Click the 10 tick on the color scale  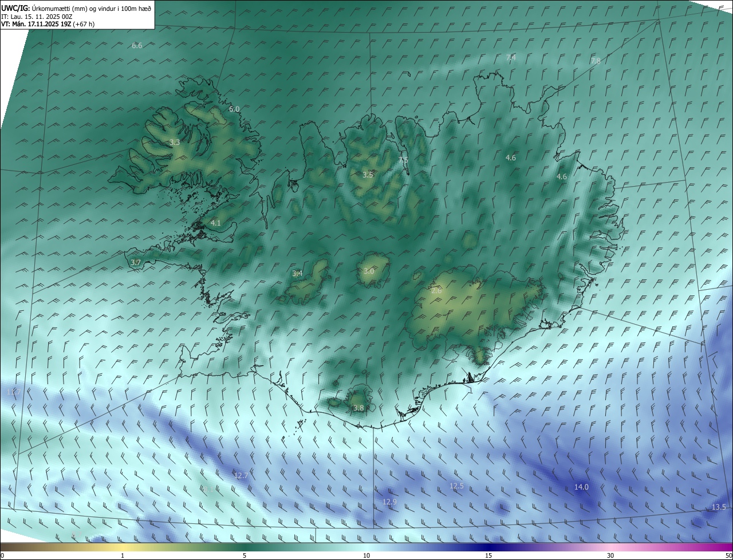(x=366, y=555)
